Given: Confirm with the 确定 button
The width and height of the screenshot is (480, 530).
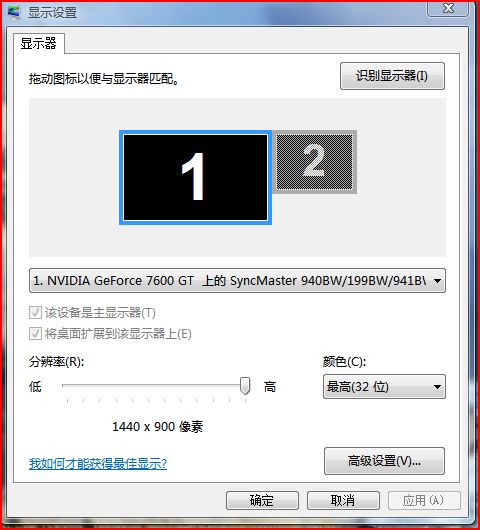Looking at the screenshot, I should pyautogui.click(x=262, y=500).
